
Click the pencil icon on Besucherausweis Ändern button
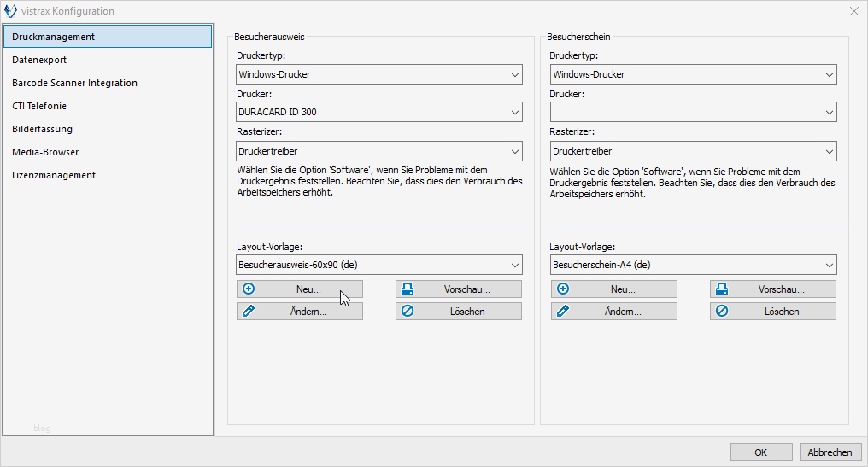249,312
